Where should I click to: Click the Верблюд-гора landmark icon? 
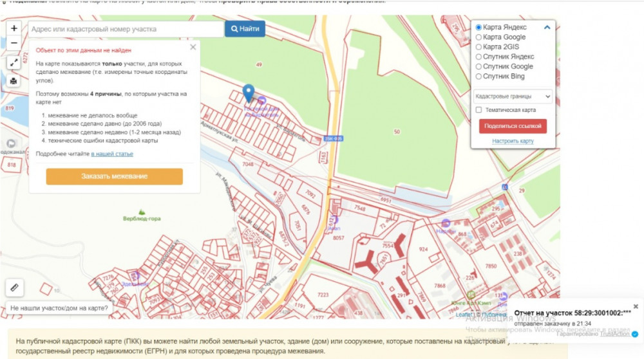coord(142,212)
